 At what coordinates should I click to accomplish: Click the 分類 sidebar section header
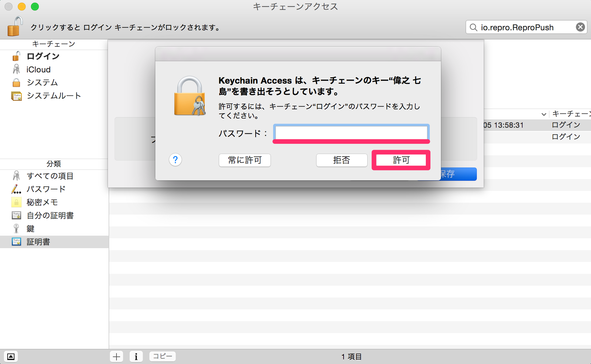tap(54, 164)
